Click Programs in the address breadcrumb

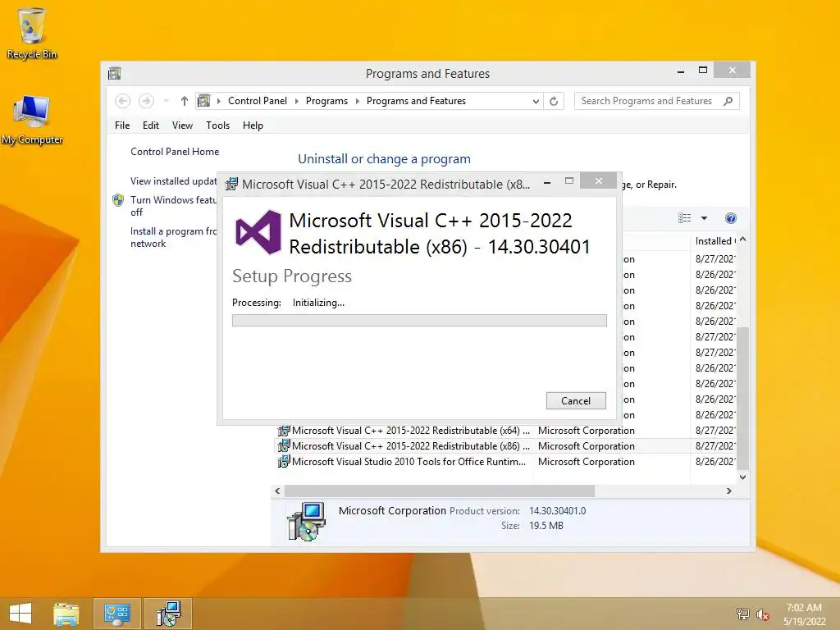326,101
